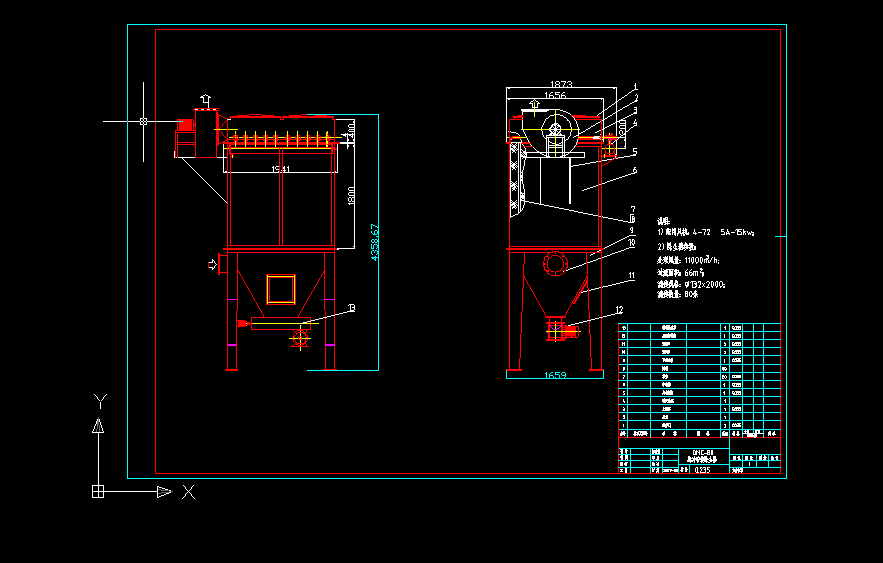The width and height of the screenshot is (883, 563).
Task: Select the yellow square access door
Action: (x=281, y=289)
